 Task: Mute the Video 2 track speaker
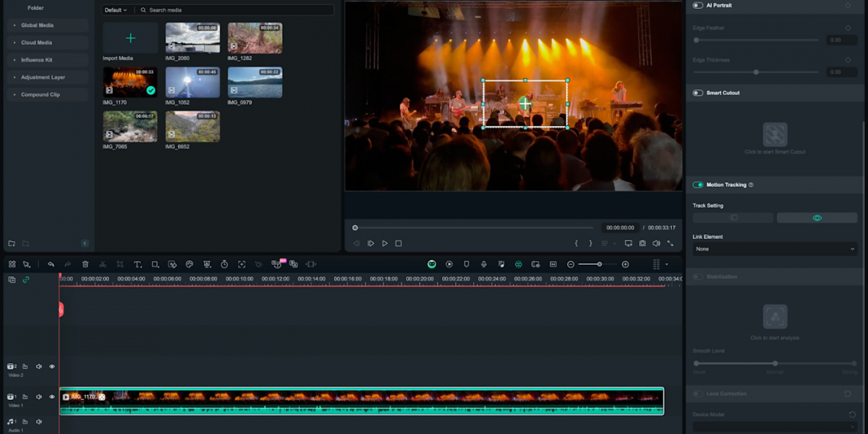39,367
